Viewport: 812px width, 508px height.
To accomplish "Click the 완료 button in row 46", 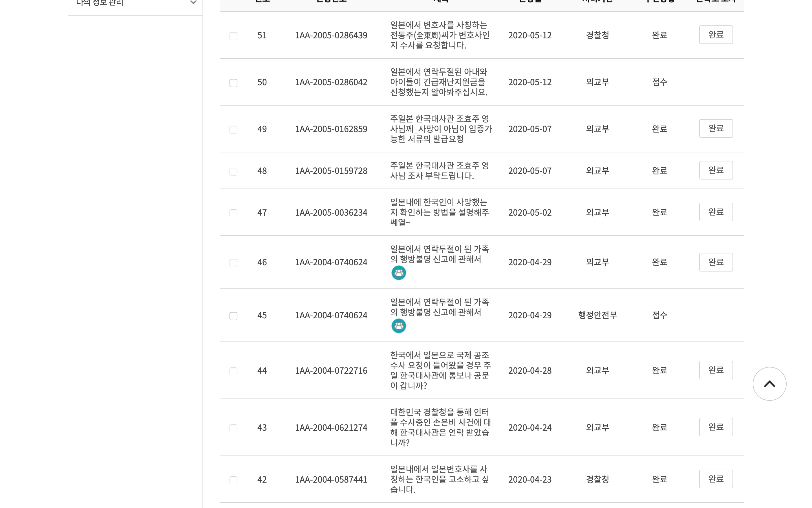I will (x=716, y=262).
